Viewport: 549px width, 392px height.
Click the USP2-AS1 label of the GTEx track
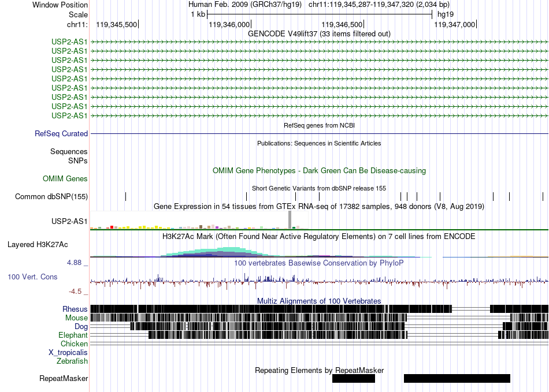coord(69,221)
